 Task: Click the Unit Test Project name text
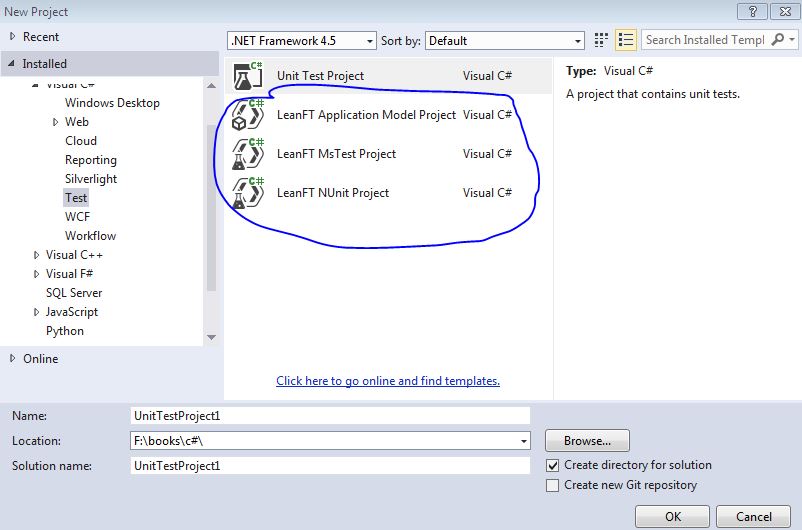coord(320,76)
